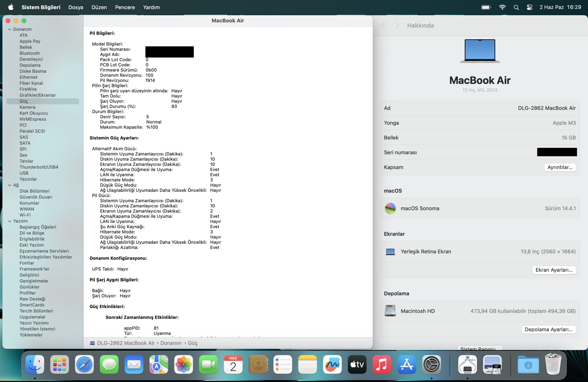Open the Apple menu

click(x=11, y=7)
